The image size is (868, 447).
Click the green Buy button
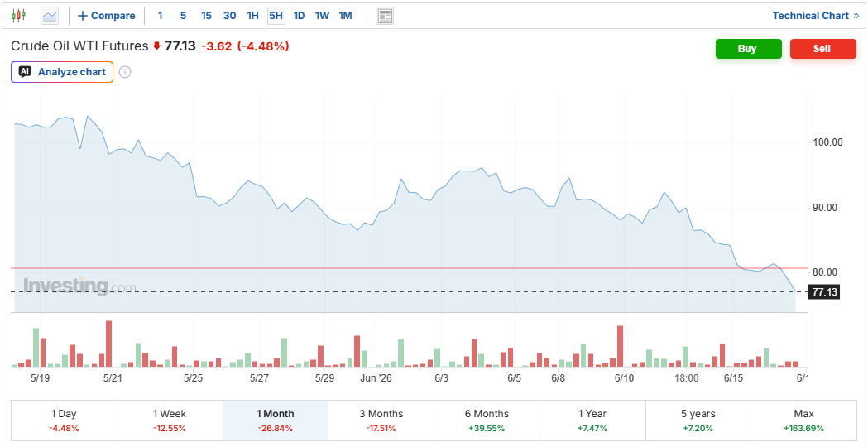coord(748,49)
